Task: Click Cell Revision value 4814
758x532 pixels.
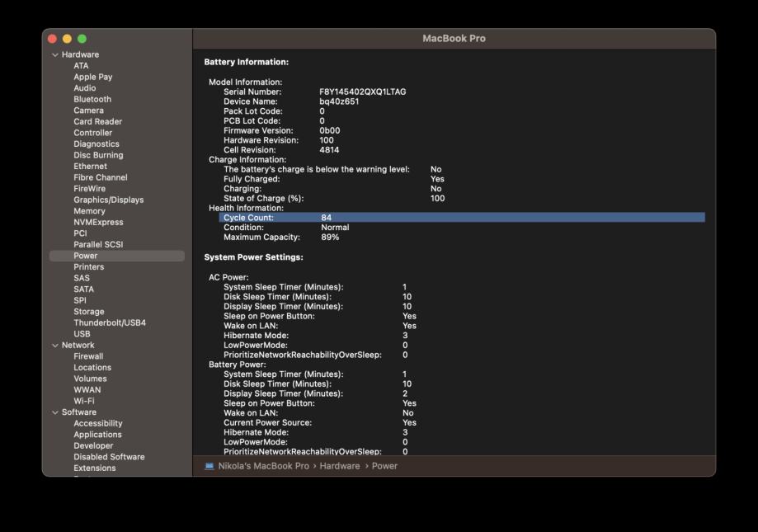Action: [x=329, y=150]
